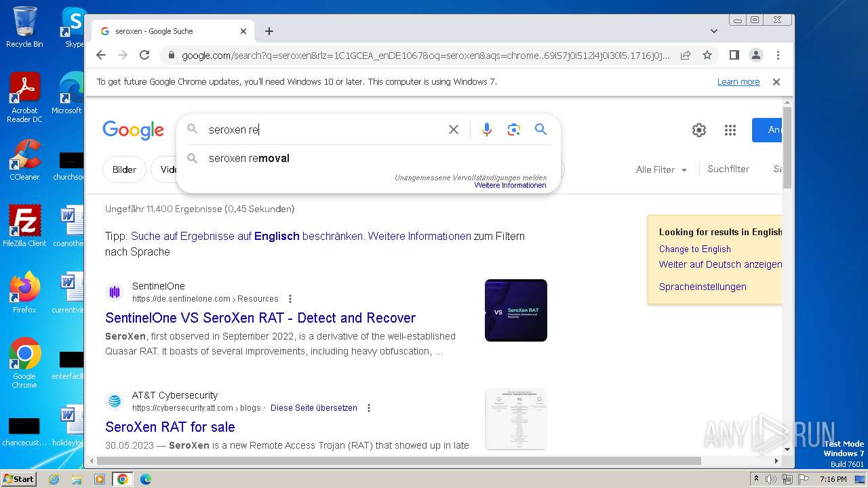Open Internet Explorer from the taskbar
868x488 pixels.
54,479
